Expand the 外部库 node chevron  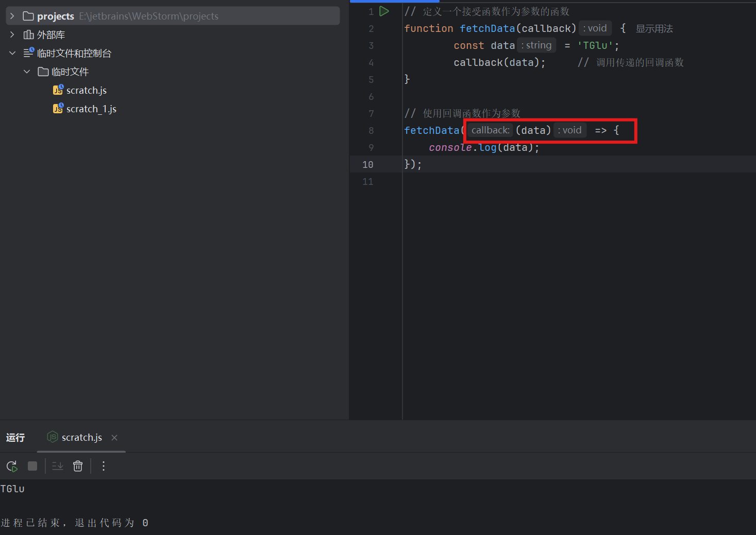click(12, 34)
